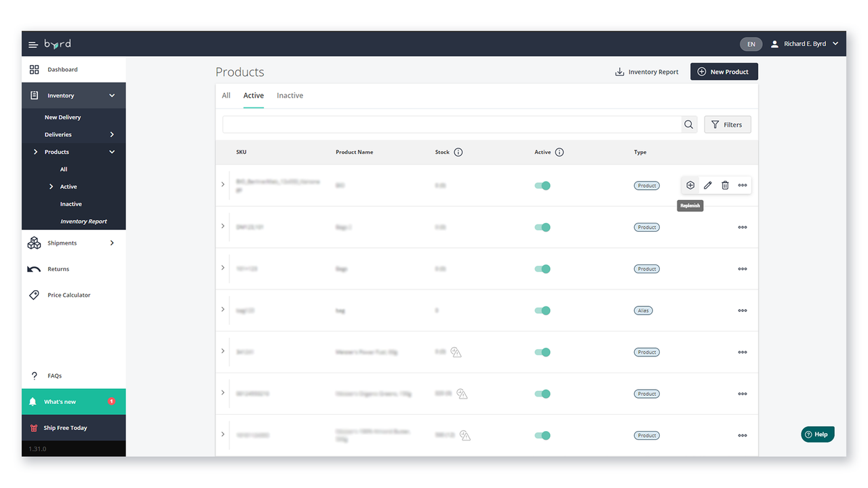Viewport: 868px width, 488px height.
Task: Click the New Product button
Action: (x=724, y=71)
